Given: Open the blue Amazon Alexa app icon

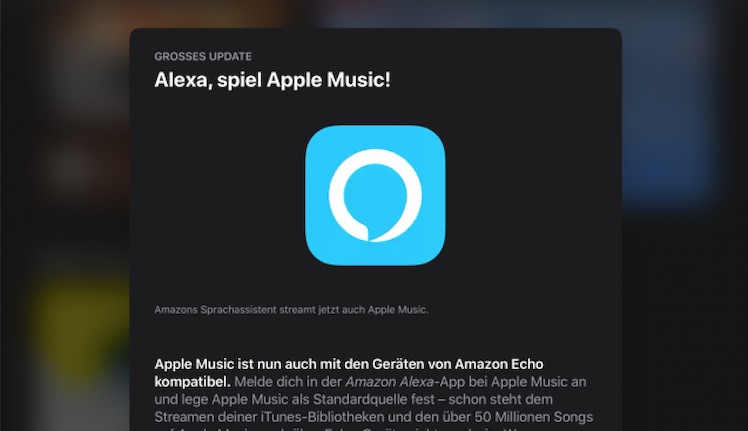Looking at the screenshot, I should click(375, 195).
